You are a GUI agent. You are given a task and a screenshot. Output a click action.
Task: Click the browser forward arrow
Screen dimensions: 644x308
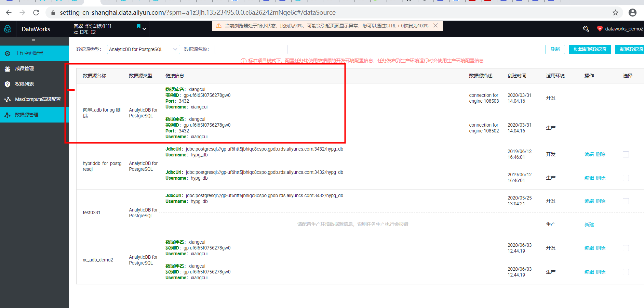(x=23, y=13)
